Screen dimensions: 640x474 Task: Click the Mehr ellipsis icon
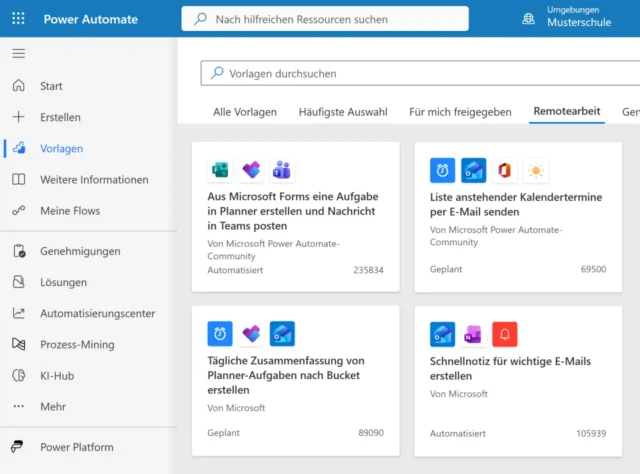click(19, 407)
